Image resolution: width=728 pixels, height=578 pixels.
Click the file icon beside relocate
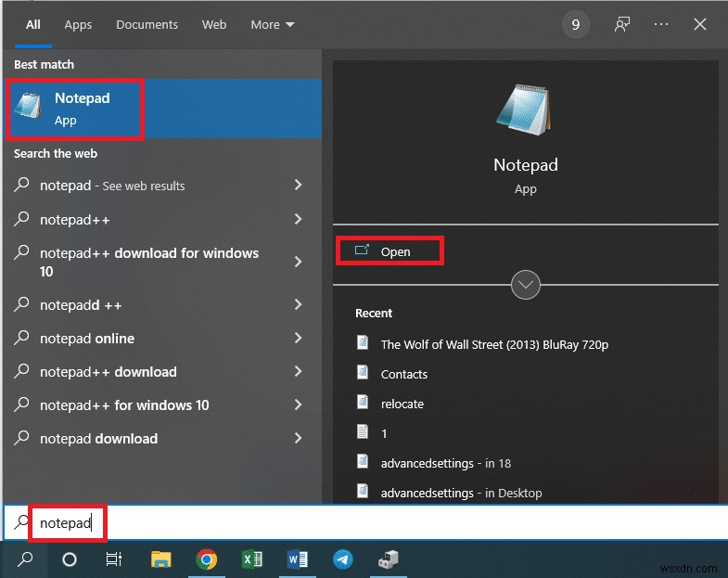363,402
